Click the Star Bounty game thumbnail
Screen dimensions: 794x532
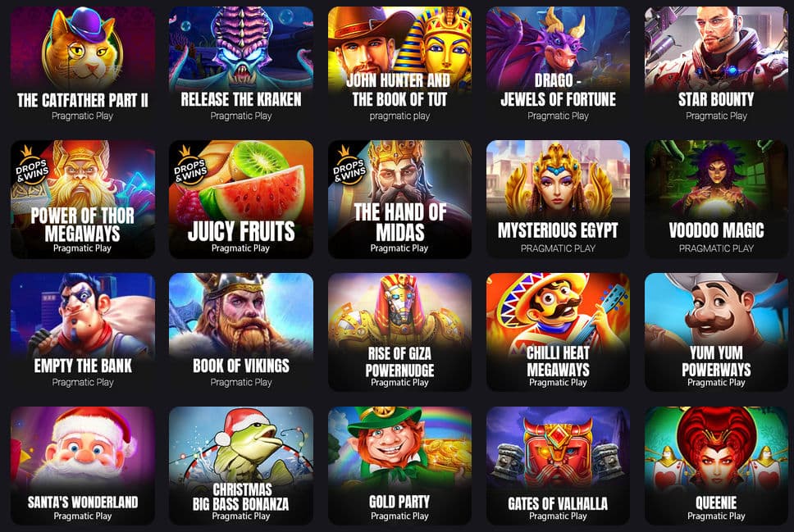pyautogui.click(x=716, y=66)
